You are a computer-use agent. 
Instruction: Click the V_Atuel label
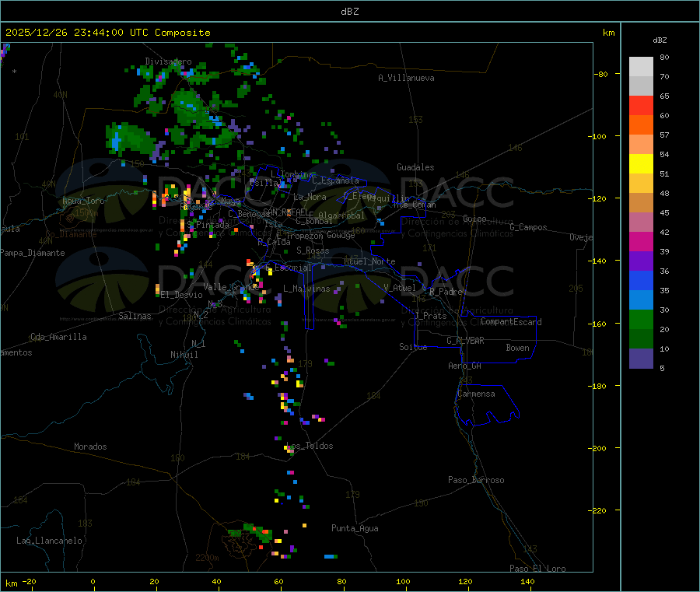pyautogui.click(x=400, y=288)
